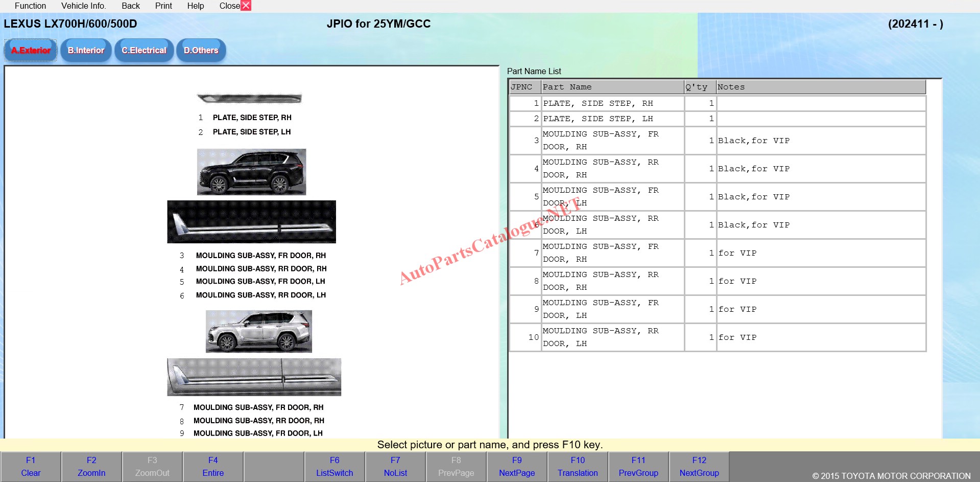Click the side step plate image
The width and height of the screenshot is (980, 482).
(x=249, y=98)
